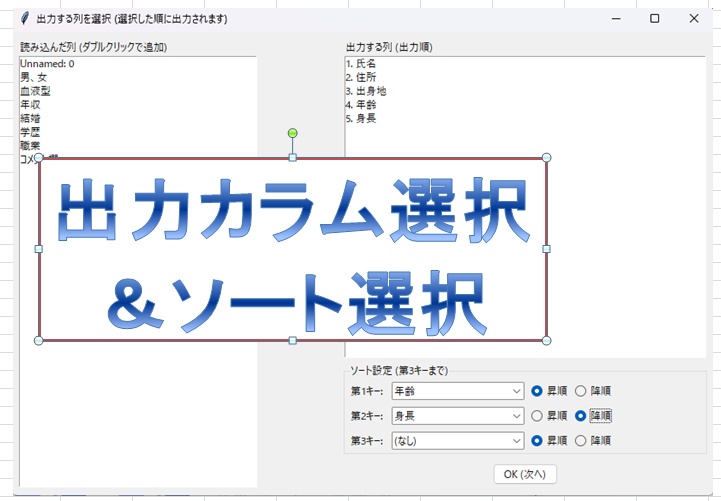The height and width of the screenshot is (501, 721).
Task: Select '1. 氏名' in output columns list
Action: coord(361,64)
